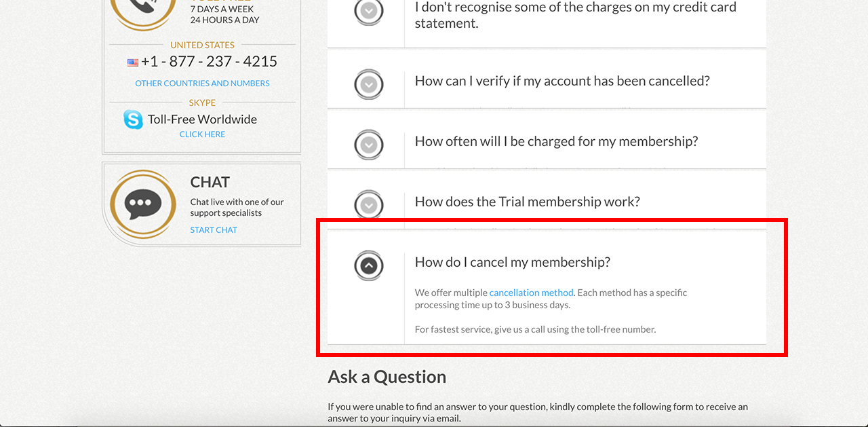
Task: Open 'How does the Trial membership work?'
Action: 527,202
